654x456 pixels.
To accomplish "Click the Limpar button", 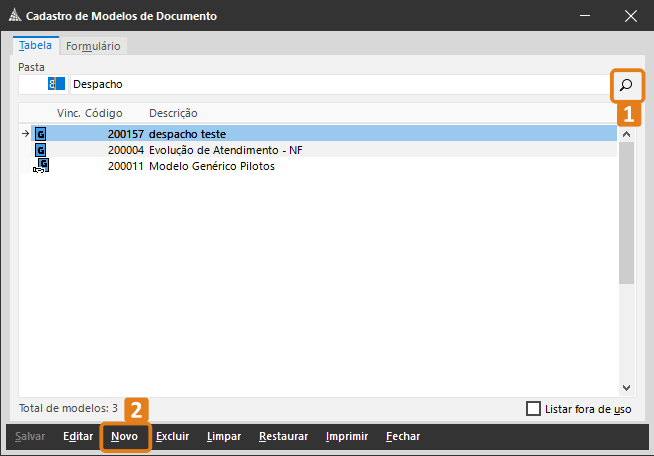I will [224, 436].
